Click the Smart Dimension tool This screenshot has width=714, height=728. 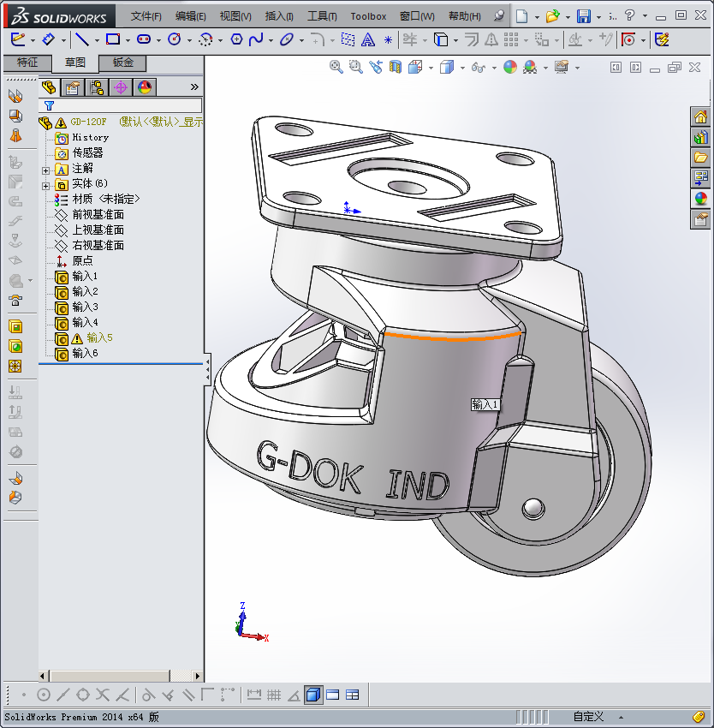click(x=48, y=39)
